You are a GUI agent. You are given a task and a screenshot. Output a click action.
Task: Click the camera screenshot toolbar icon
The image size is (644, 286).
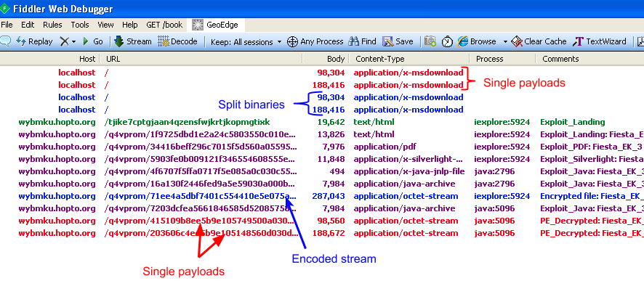pos(430,41)
